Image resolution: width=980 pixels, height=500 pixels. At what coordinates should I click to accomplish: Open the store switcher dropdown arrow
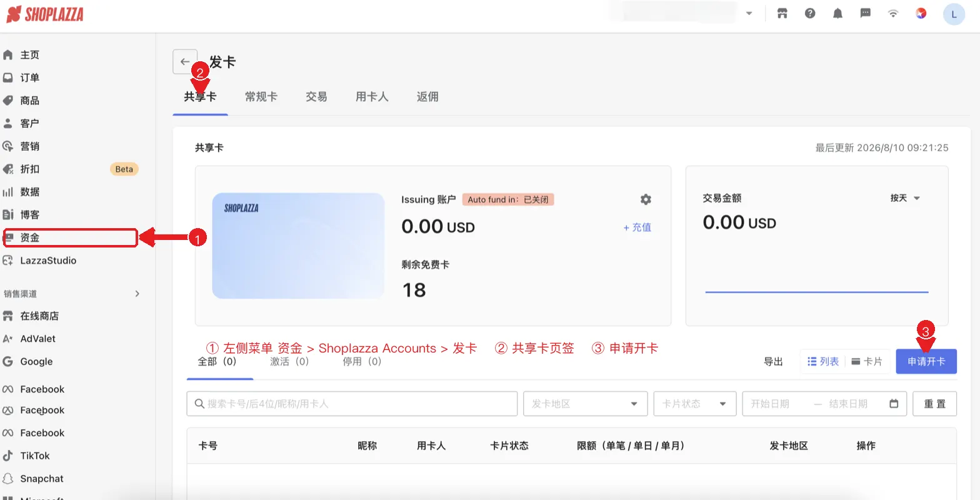(x=749, y=14)
